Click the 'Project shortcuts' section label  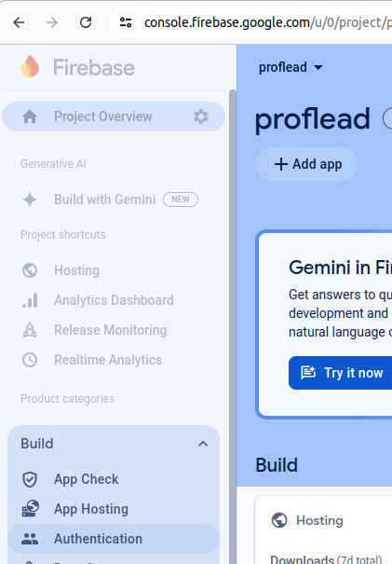(x=63, y=235)
